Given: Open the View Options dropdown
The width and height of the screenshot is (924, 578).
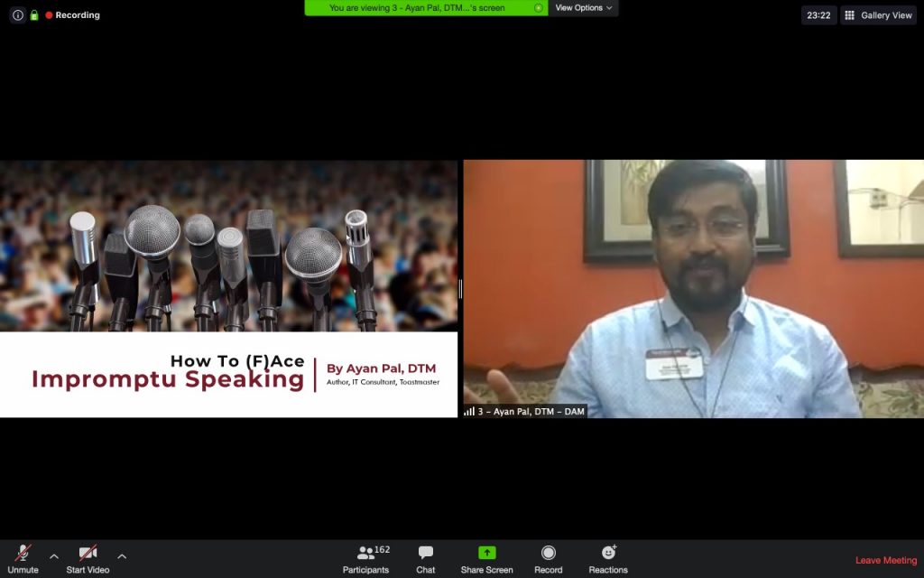Looking at the screenshot, I should pyautogui.click(x=584, y=8).
